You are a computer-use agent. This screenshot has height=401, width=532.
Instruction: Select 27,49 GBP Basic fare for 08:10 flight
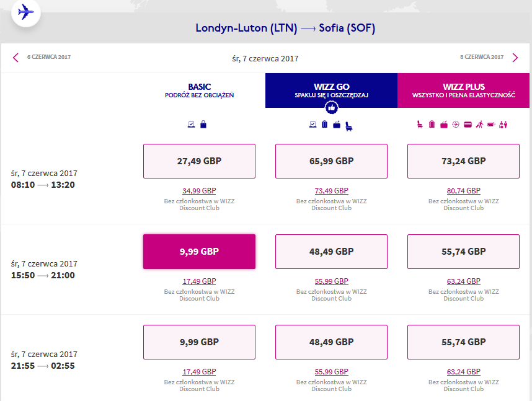(x=199, y=161)
